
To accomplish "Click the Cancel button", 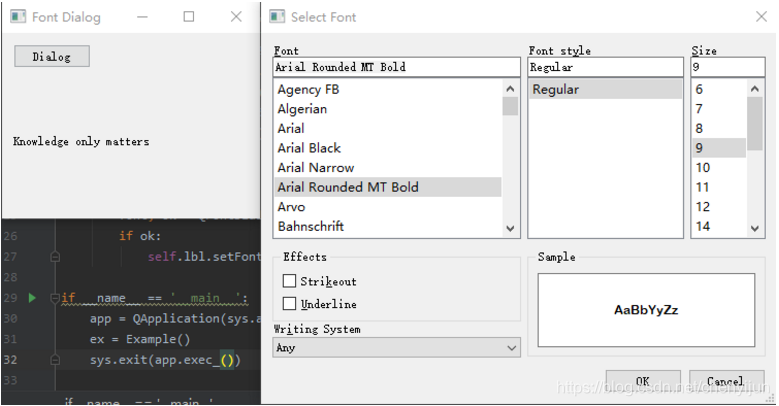I will tap(726, 381).
